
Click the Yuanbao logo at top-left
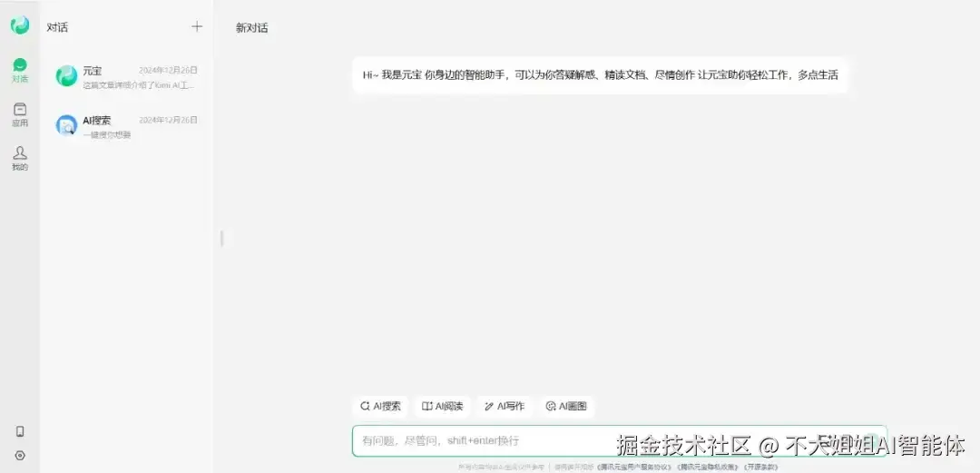click(x=19, y=25)
